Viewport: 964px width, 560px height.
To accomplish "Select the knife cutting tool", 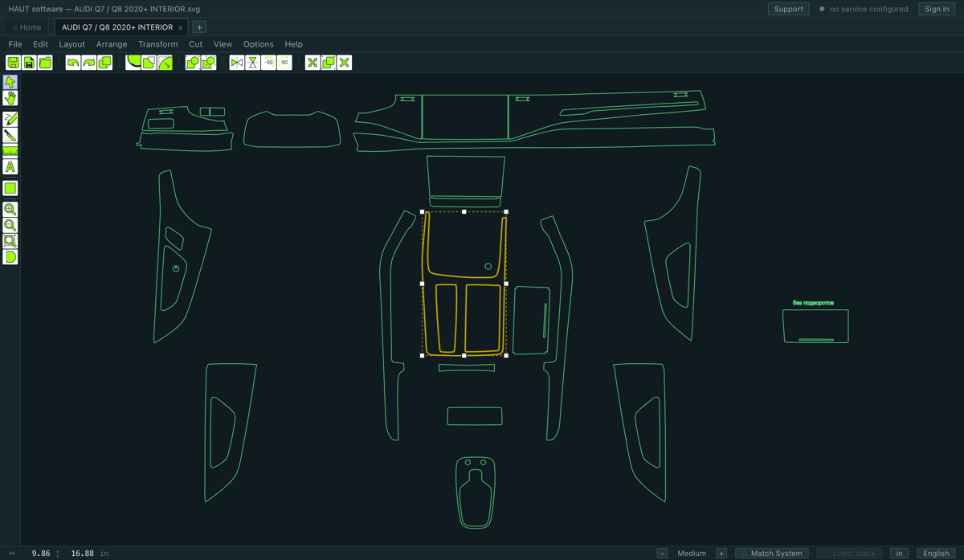I will tap(10, 135).
